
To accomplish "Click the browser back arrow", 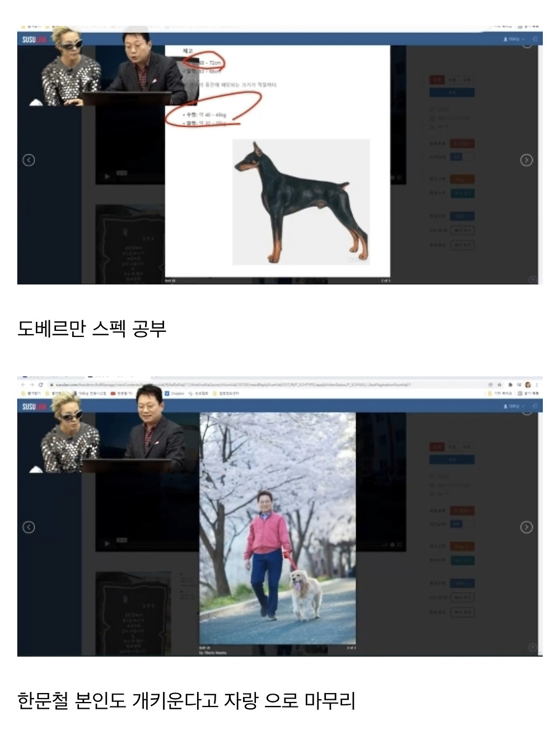I will (23, 385).
